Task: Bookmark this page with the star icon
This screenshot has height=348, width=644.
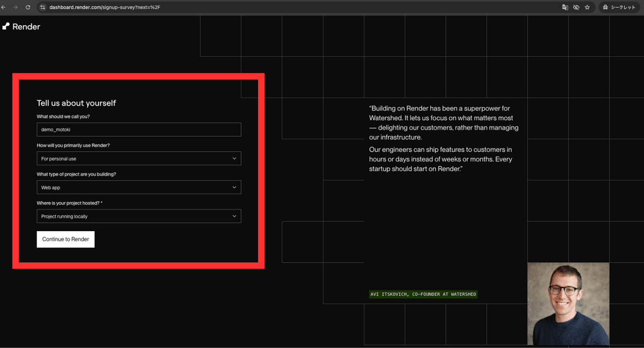Action: pyautogui.click(x=588, y=8)
